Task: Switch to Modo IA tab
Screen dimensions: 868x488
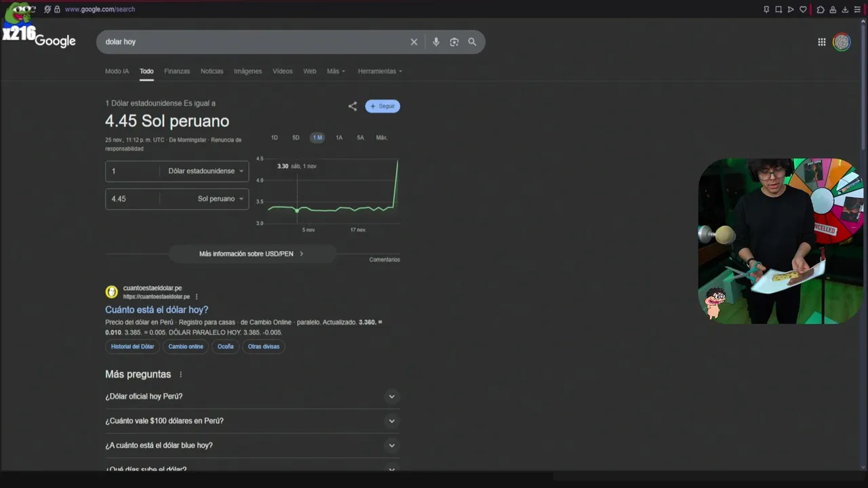Action: click(117, 71)
